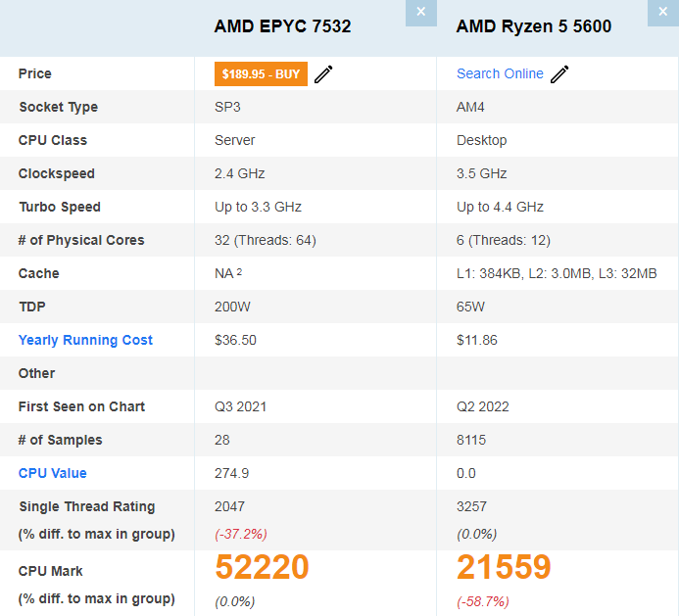This screenshot has width=679, height=616.
Task: Click the 200W TDP value
Action: tap(232, 307)
